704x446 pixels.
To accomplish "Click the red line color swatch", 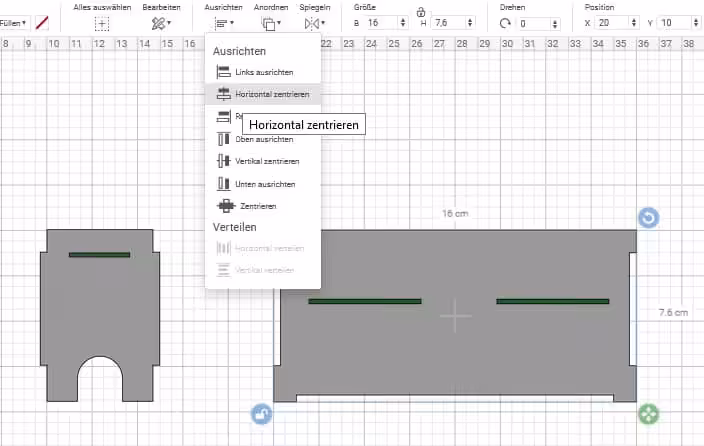I will click(42, 22).
